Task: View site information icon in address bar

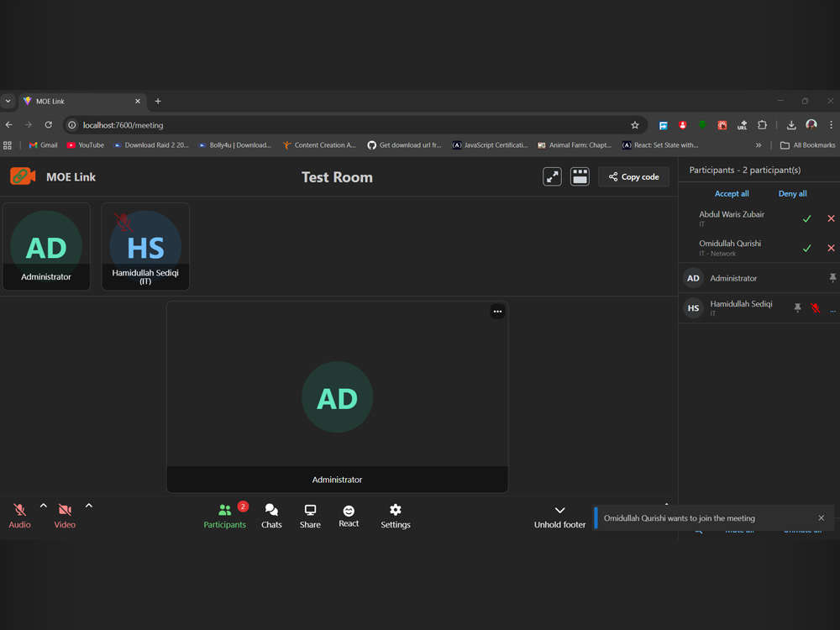Action: (71, 125)
